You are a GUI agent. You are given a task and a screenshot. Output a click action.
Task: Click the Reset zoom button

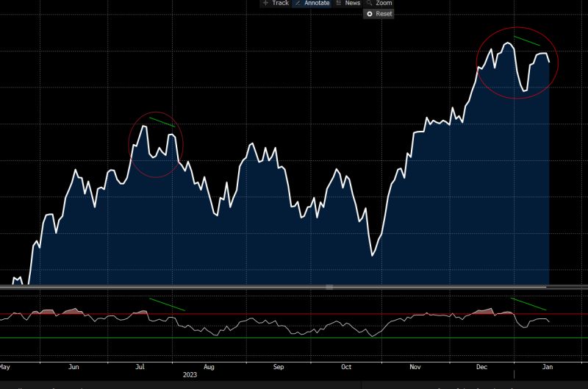[379, 14]
